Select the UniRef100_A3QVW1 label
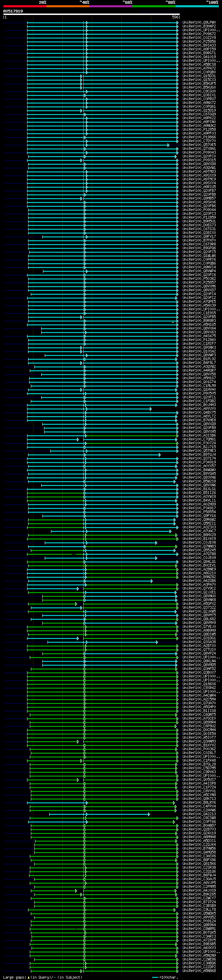222x980 pixels. coord(199,168)
